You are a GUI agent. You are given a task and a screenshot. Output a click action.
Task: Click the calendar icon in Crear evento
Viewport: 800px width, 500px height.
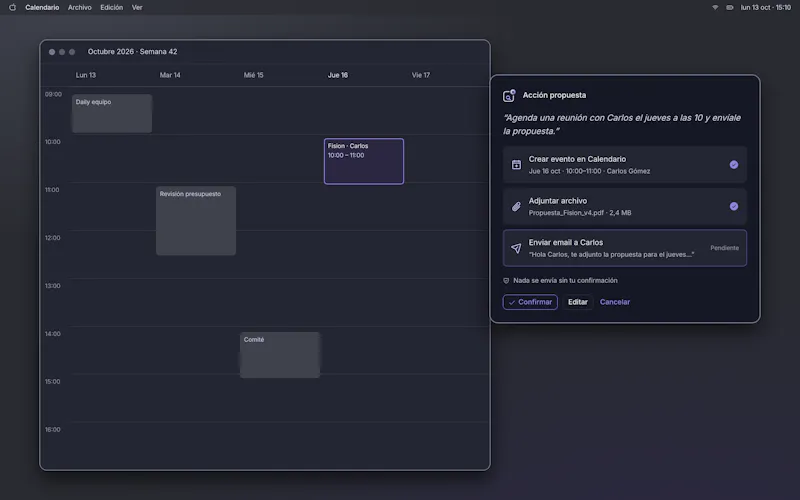tap(516, 165)
